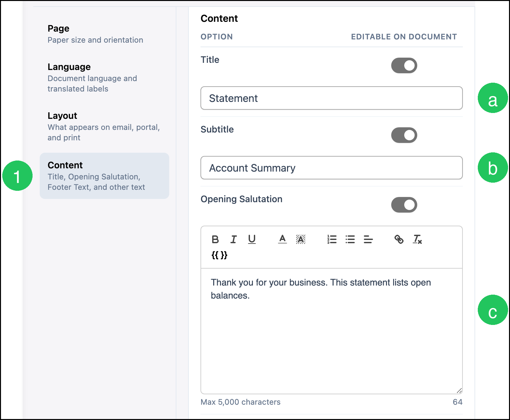Image resolution: width=510 pixels, height=420 pixels.
Task: Click the character count value 64
Action: [458, 402]
